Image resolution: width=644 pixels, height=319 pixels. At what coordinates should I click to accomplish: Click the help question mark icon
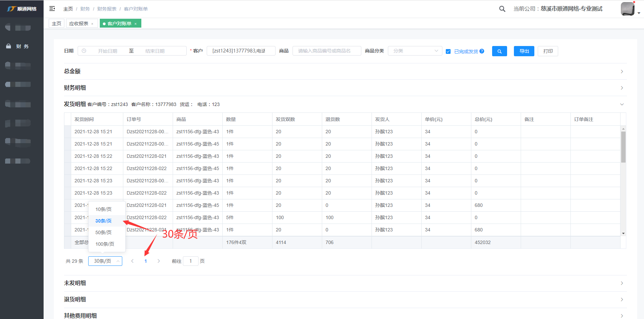(x=482, y=51)
